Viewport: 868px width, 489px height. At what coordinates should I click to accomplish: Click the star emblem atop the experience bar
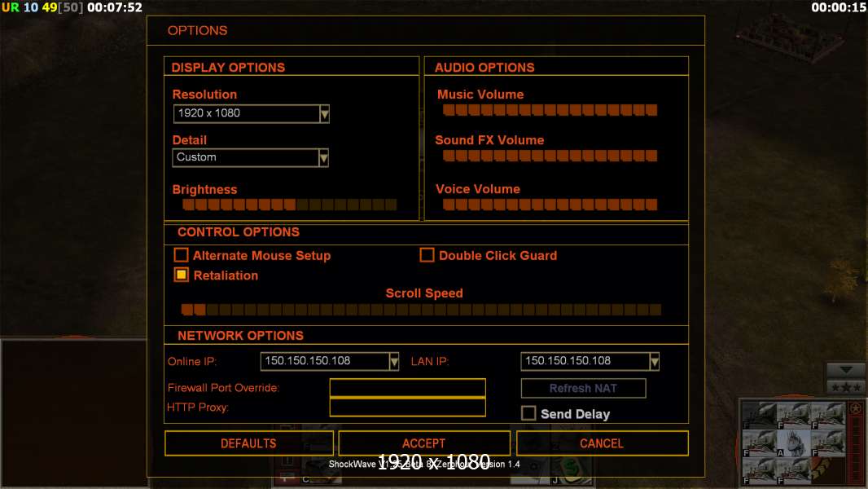pyautogui.click(x=856, y=409)
